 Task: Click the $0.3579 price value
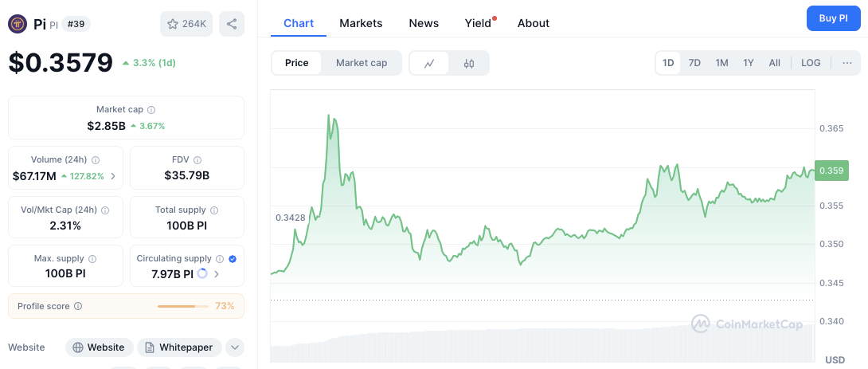tap(61, 63)
